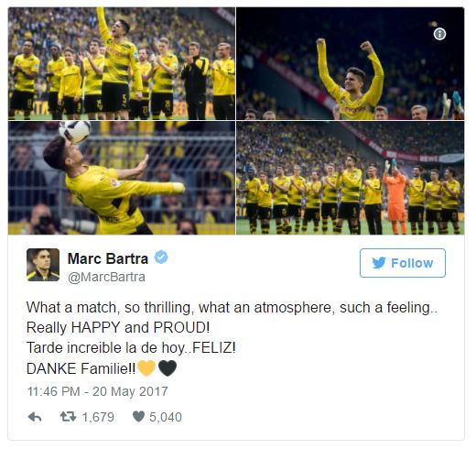Open bottom-right team applause photo
Screen dimensions: 476x449
pyautogui.click(x=351, y=178)
